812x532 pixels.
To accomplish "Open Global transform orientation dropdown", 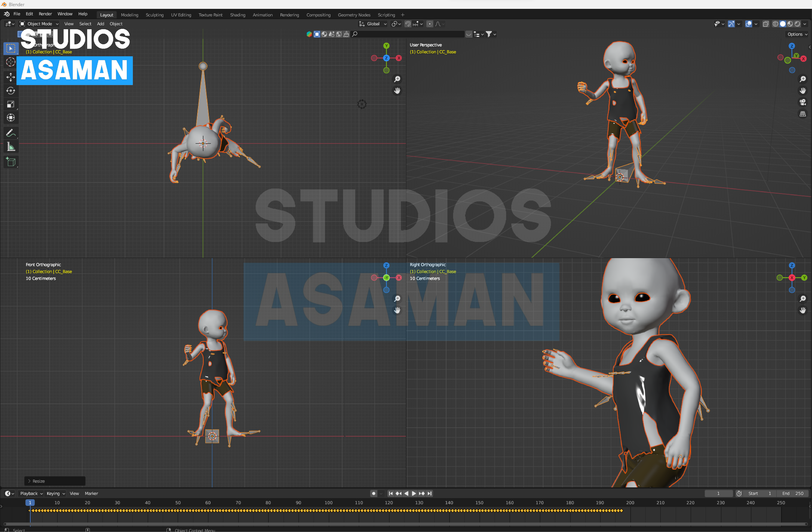I will click(373, 24).
